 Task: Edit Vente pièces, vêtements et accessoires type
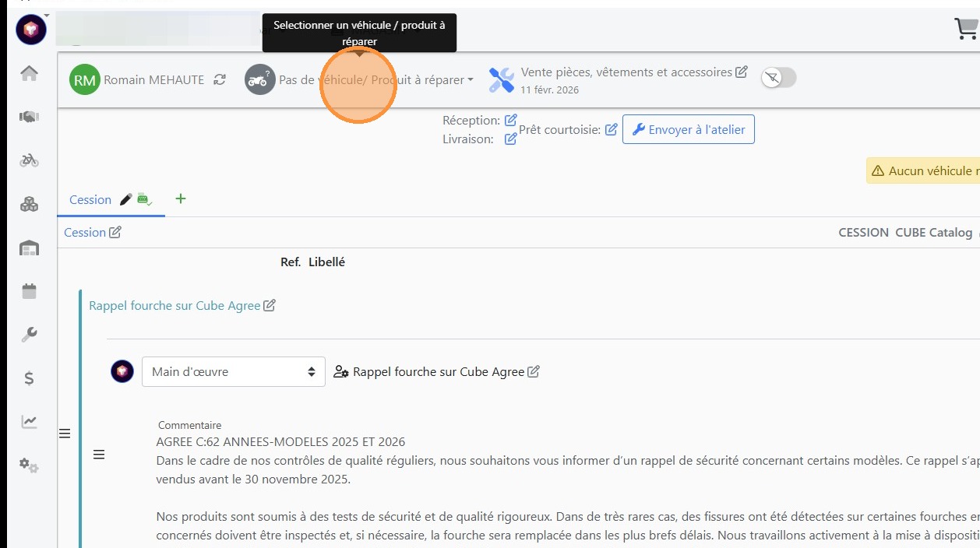click(742, 72)
